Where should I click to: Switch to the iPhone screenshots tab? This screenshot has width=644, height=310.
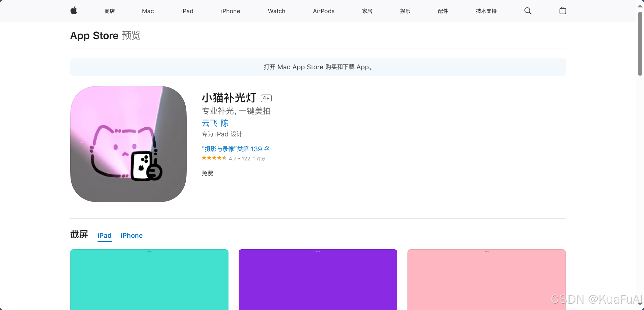[132, 235]
